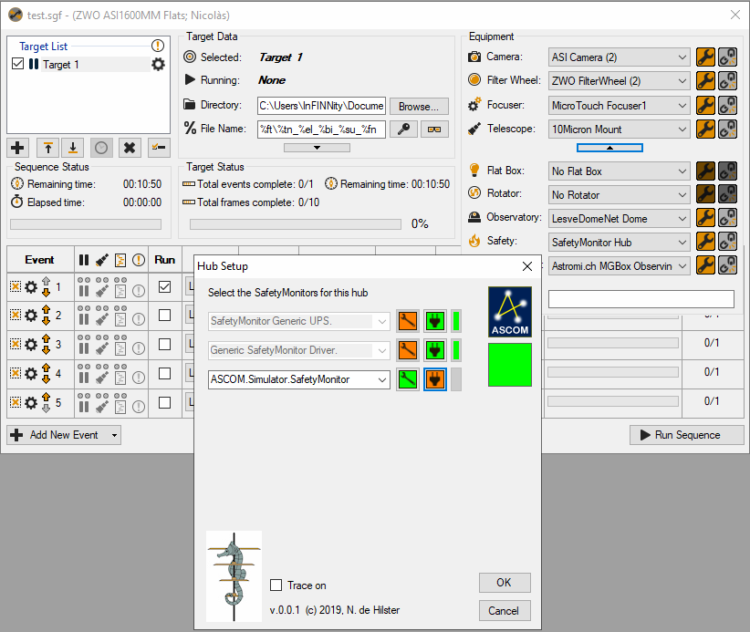Open the Focuser dropdown
Screen dimensions: 750x632
(619, 105)
